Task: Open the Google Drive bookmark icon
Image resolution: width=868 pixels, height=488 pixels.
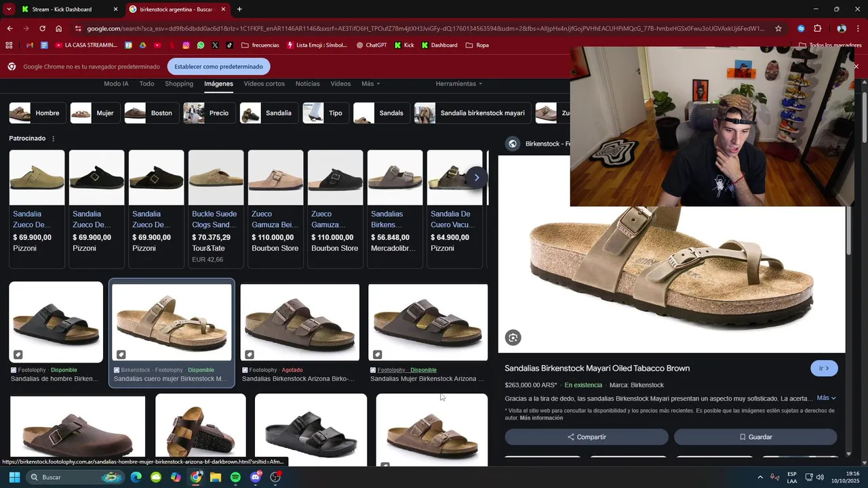Action: point(142,45)
